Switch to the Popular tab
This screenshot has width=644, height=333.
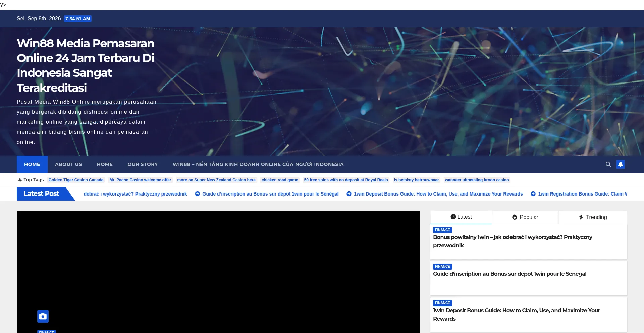[525, 217]
